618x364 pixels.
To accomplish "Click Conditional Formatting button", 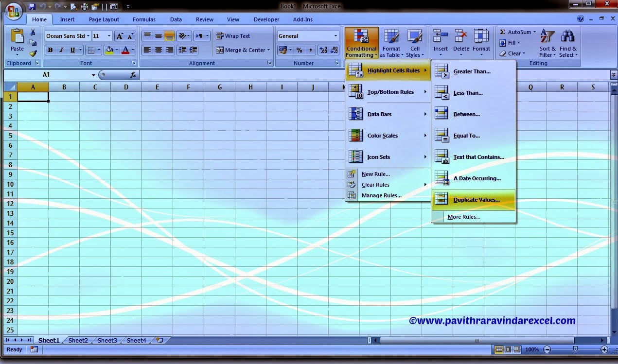I will pyautogui.click(x=361, y=43).
